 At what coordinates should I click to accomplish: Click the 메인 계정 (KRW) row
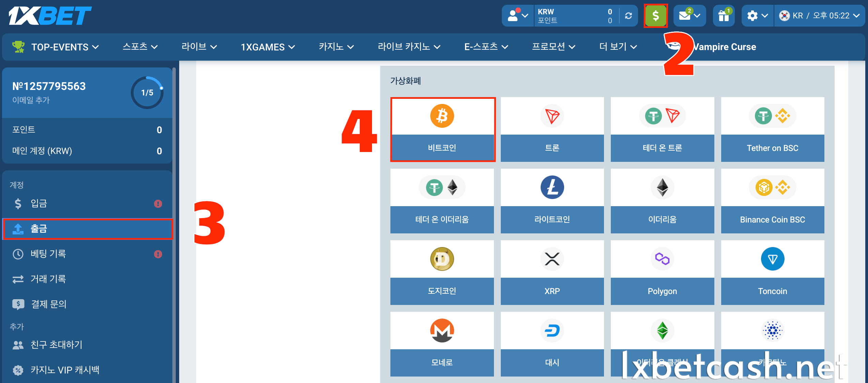coord(87,151)
